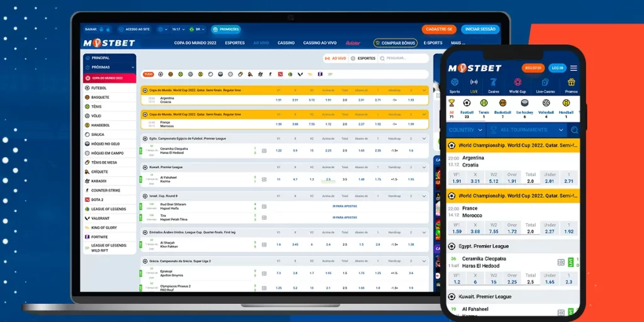Viewport: 644px width, 322px height.
Task: Tap the search magnifier on the phone
Action: point(574,130)
